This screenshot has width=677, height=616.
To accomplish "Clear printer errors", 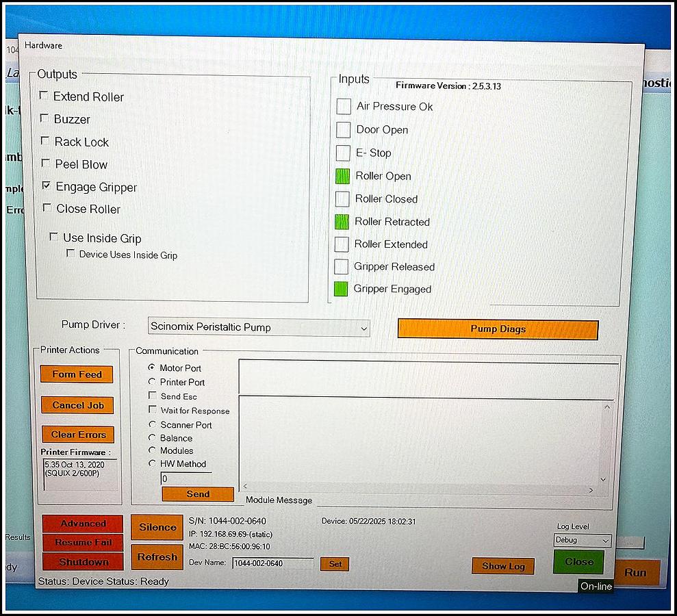I will click(77, 435).
